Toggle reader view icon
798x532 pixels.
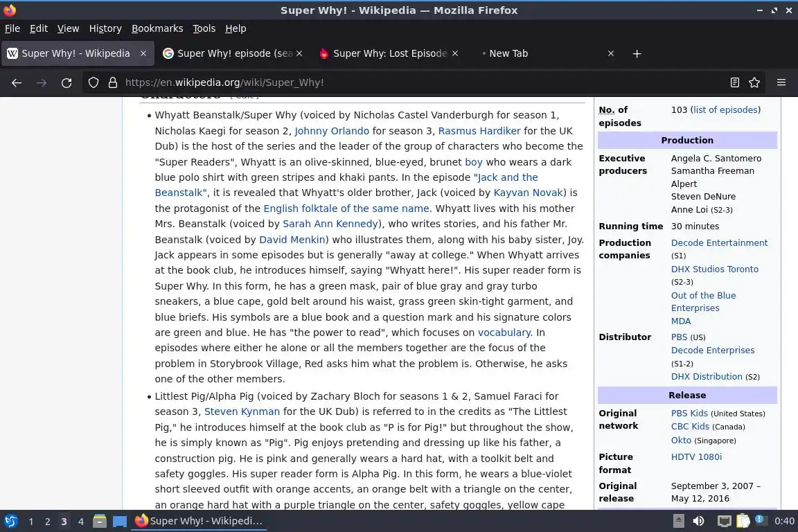point(734,82)
